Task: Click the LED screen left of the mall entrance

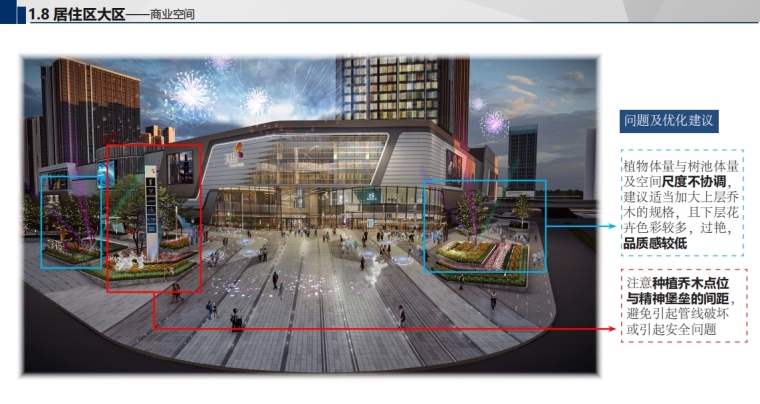Action: click(181, 167)
